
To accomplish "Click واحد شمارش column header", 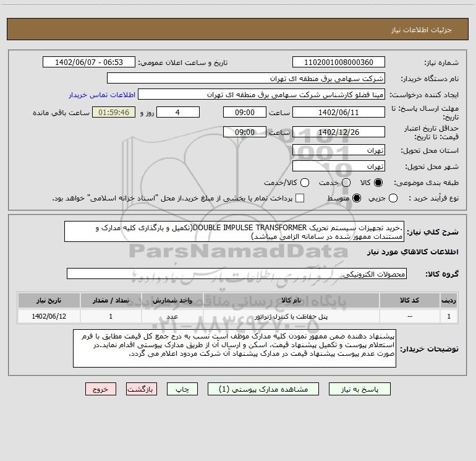I will pyautogui.click(x=172, y=300).
